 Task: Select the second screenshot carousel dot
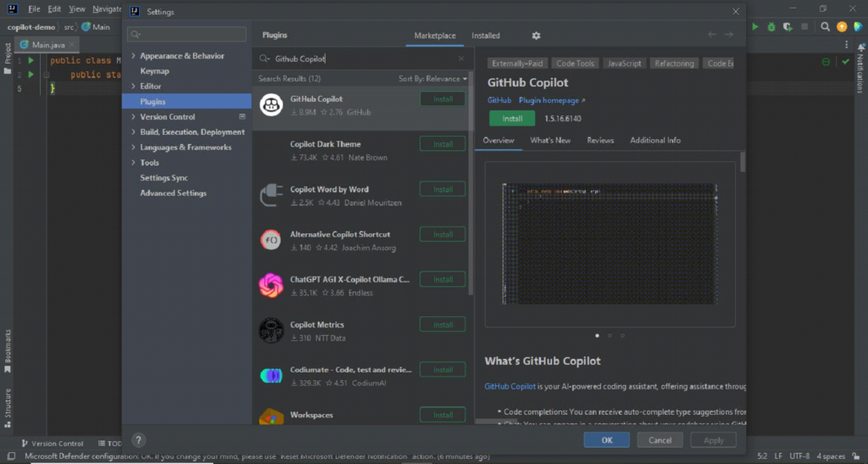point(609,336)
